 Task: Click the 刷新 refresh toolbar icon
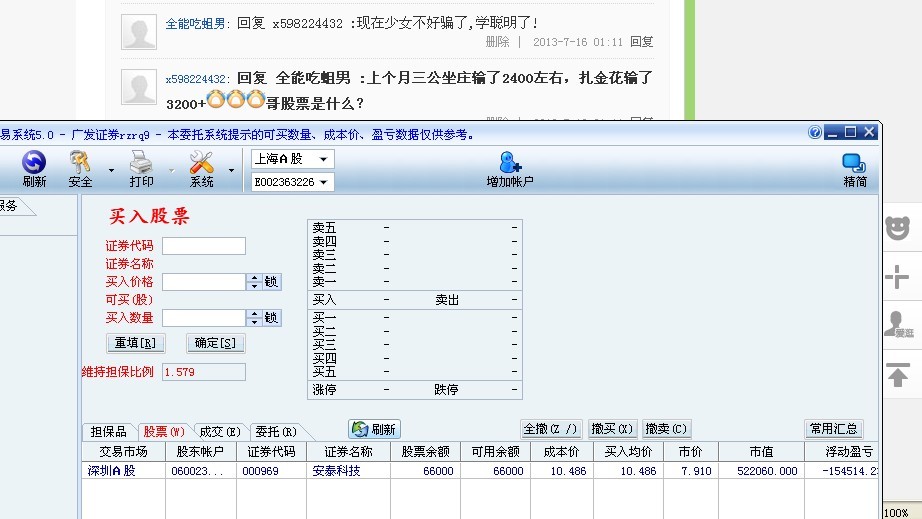pyautogui.click(x=34, y=169)
